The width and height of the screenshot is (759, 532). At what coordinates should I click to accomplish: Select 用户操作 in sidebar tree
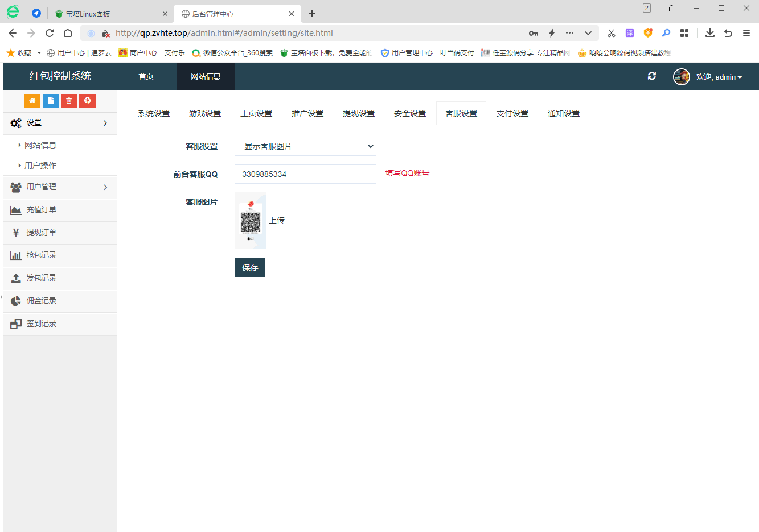(40, 166)
